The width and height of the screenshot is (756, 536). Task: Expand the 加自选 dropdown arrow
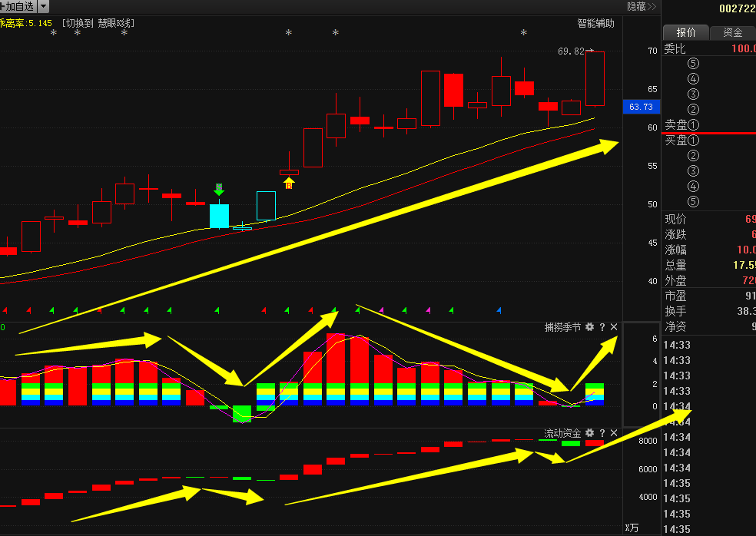point(43,6)
